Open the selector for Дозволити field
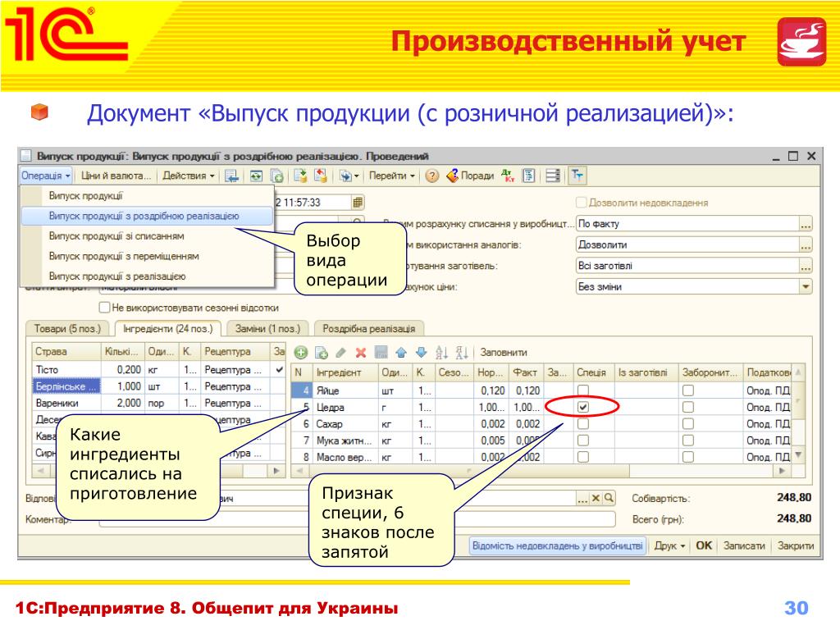The height and width of the screenshot is (630, 840). click(806, 244)
